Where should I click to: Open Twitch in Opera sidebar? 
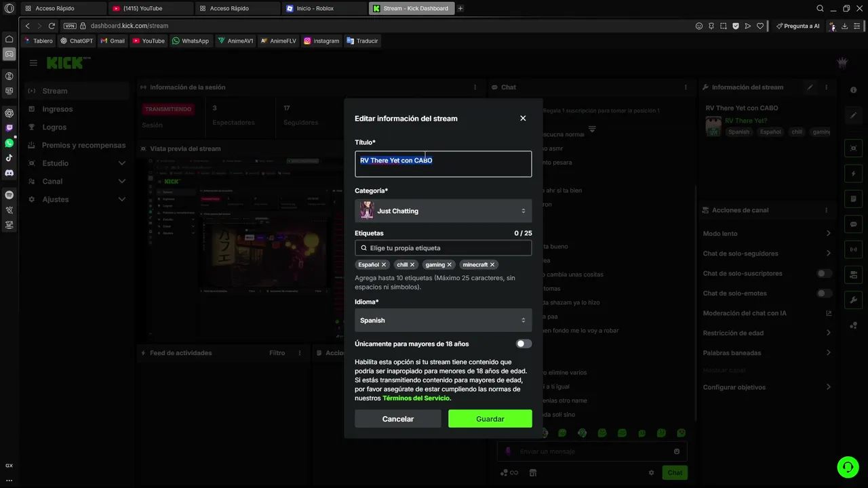(x=9, y=127)
